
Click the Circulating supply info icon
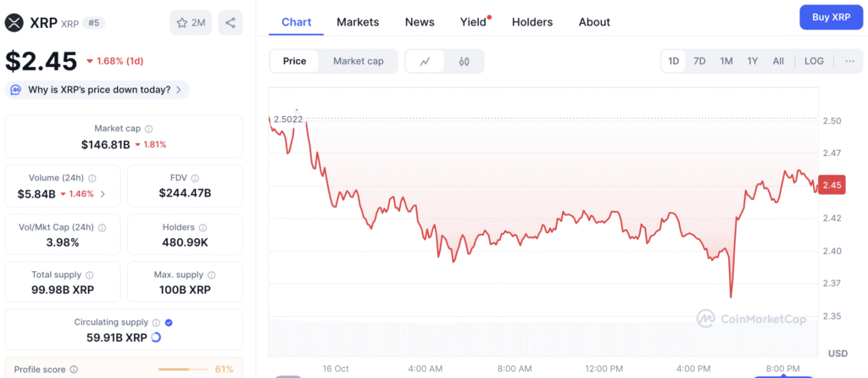156,323
